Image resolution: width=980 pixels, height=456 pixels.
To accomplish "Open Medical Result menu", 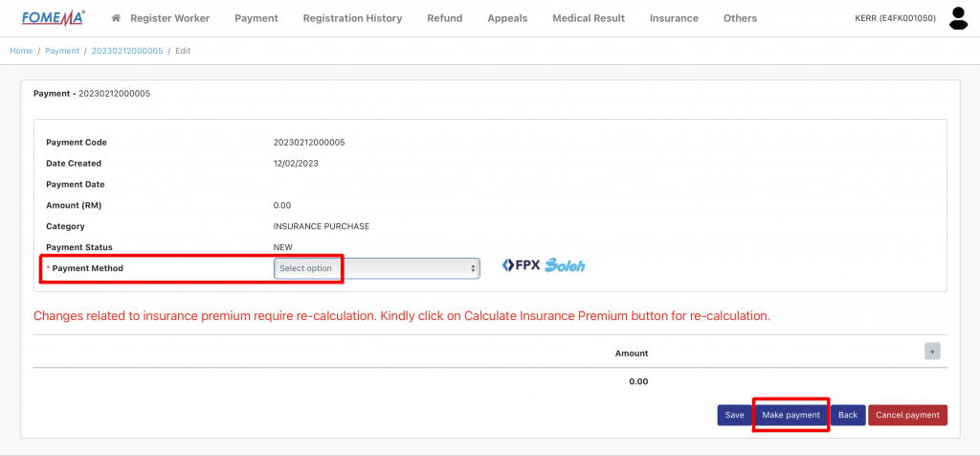I will (588, 18).
